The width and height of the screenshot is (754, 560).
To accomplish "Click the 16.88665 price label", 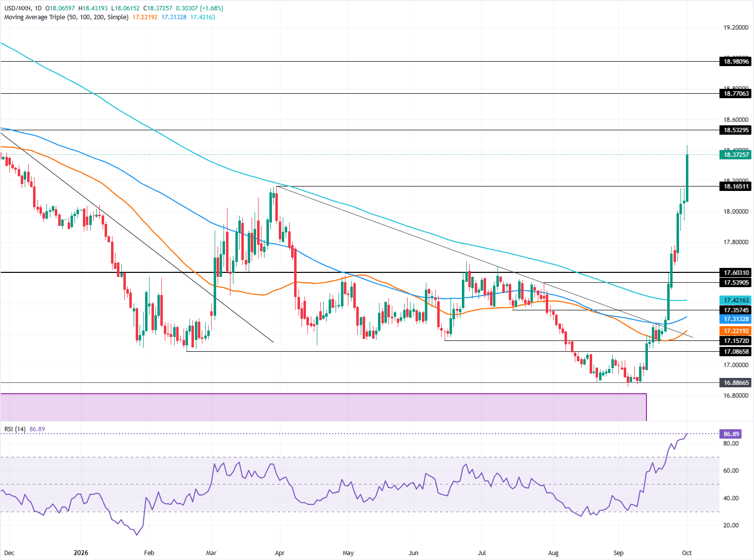I will 736,383.
